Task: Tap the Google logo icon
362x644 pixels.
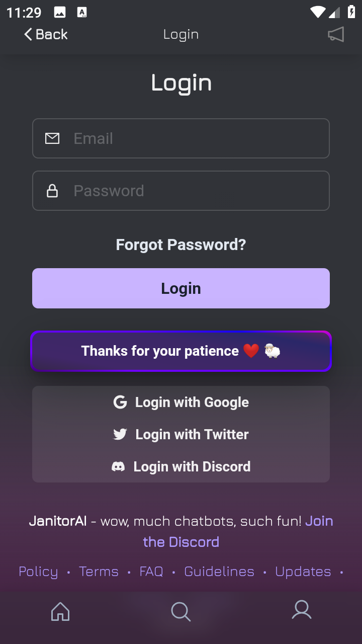Action: pos(120,402)
